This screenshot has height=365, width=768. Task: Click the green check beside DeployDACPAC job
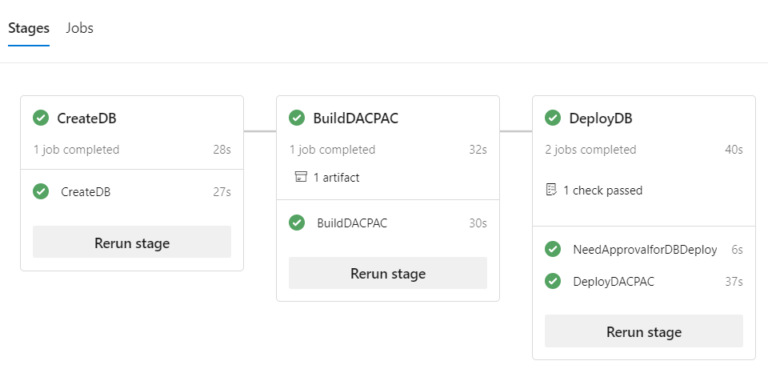(552, 281)
